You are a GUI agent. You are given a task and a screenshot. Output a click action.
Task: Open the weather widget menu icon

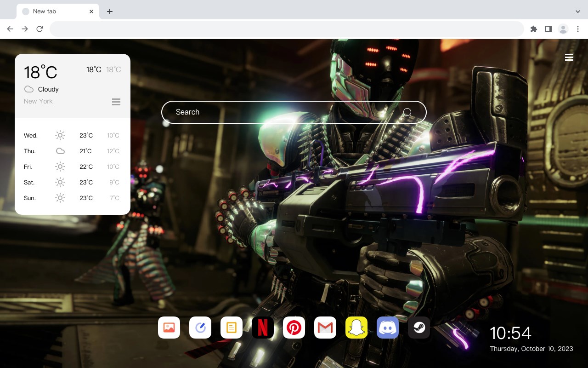click(116, 102)
